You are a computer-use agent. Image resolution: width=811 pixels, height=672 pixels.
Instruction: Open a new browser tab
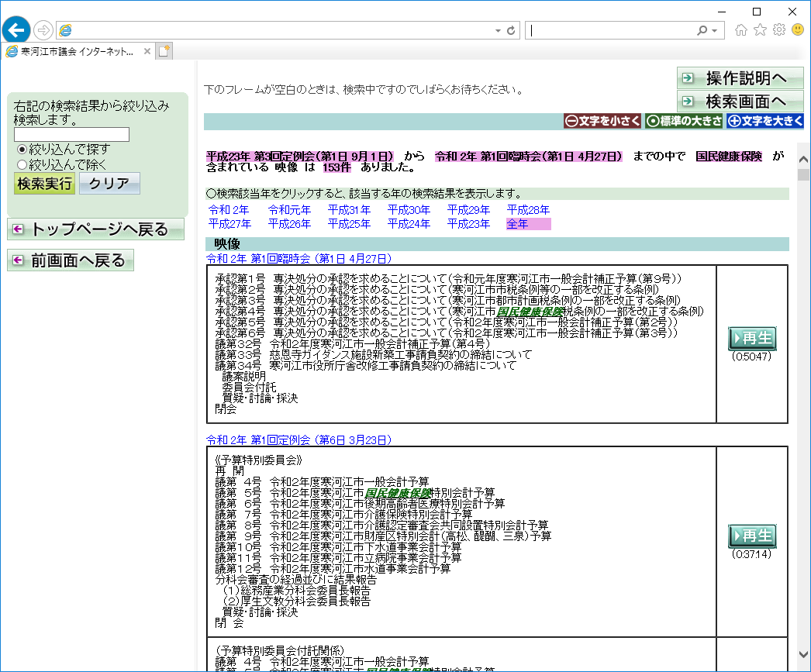tap(164, 51)
